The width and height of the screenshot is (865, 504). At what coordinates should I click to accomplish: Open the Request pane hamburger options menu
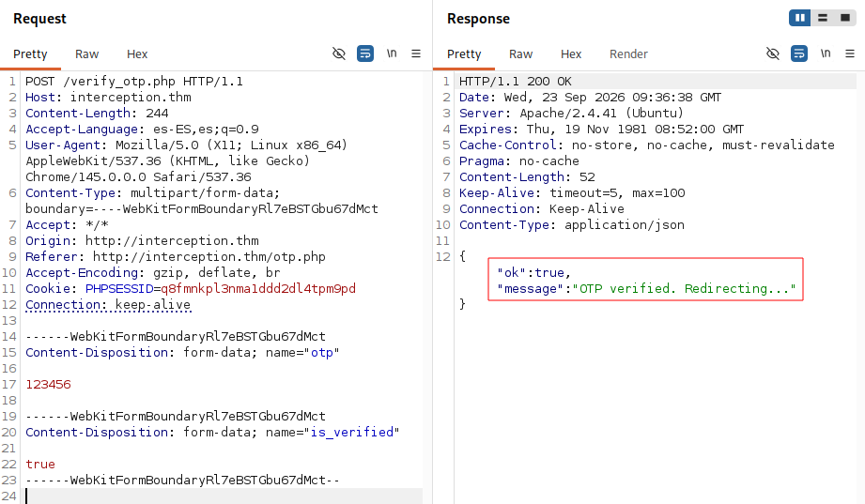pos(416,53)
